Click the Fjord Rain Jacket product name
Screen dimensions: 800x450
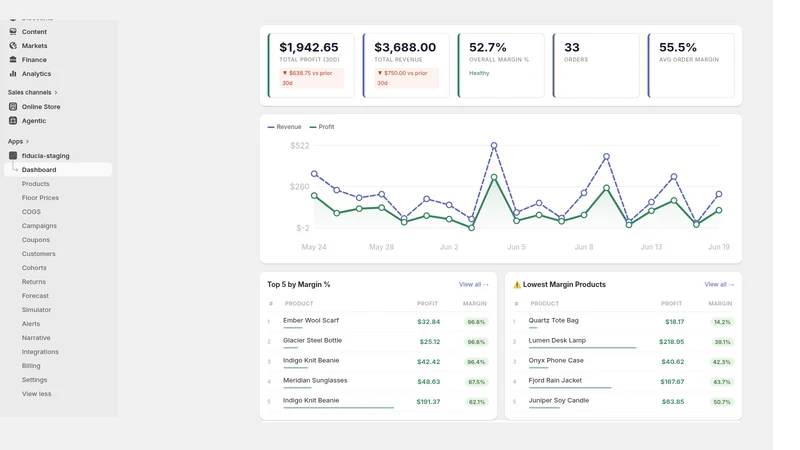(555, 381)
